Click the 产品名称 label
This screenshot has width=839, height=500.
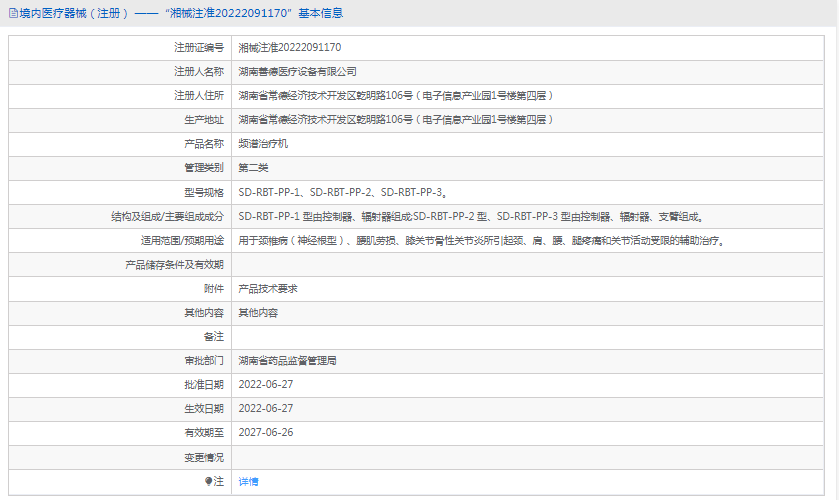pos(204,144)
